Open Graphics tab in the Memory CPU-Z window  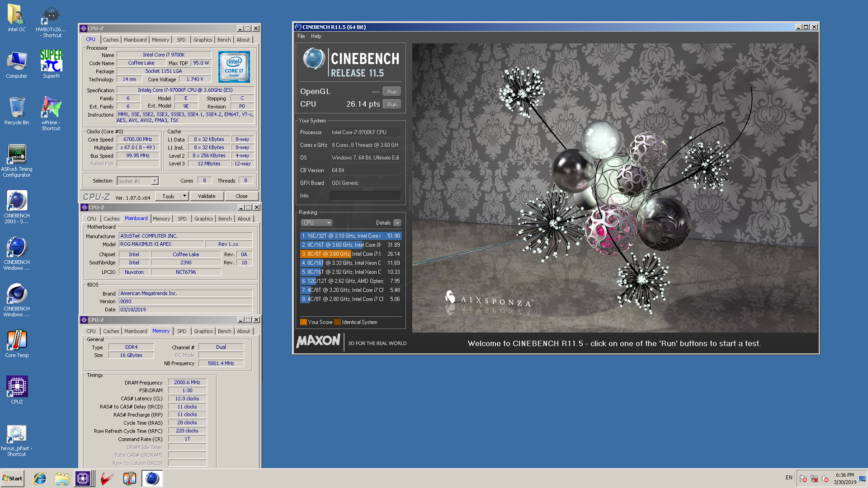[203, 331]
